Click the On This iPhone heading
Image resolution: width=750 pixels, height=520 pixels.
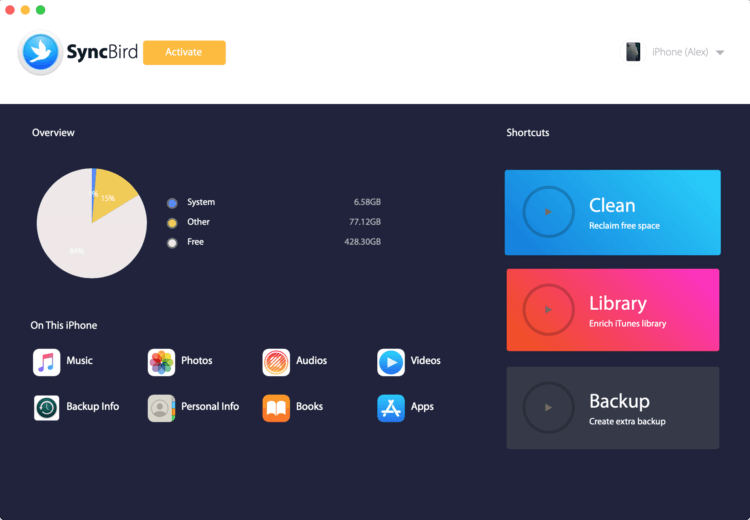(64, 326)
